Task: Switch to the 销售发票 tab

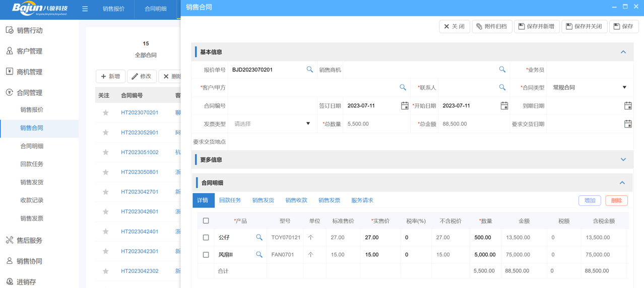Action: click(x=329, y=200)
